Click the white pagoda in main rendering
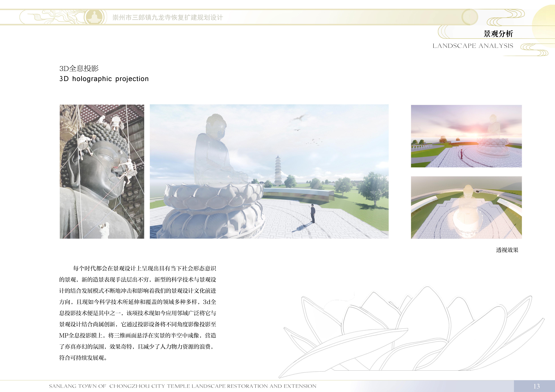Screen dimensions: 555x392 click(x=278, y=170)
